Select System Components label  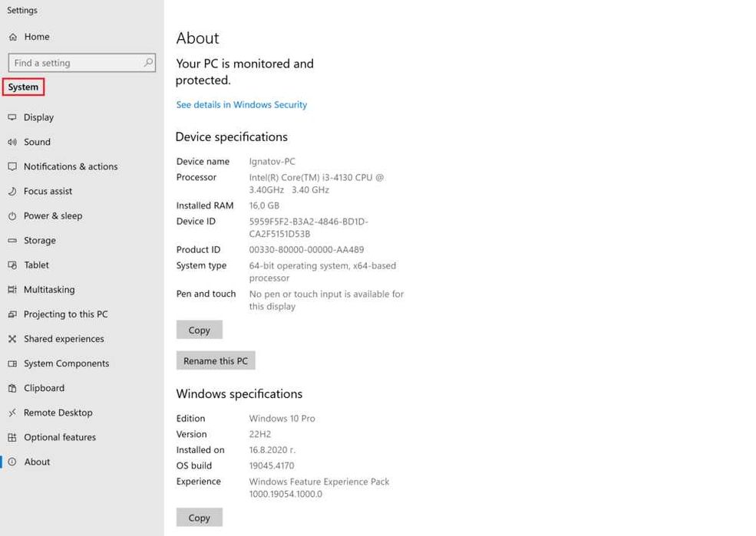[x=67, y=363]
